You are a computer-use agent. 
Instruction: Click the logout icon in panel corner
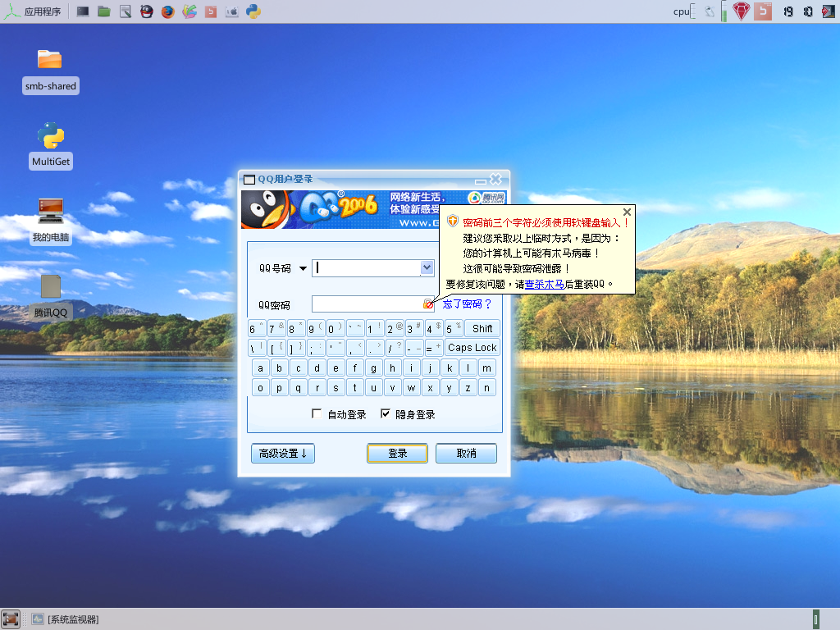(829, 11)
